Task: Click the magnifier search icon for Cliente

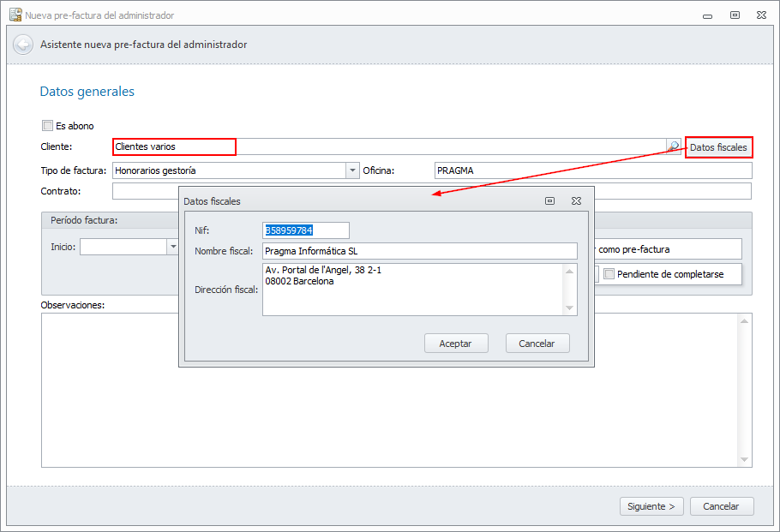Action: [x=673, y=146]
